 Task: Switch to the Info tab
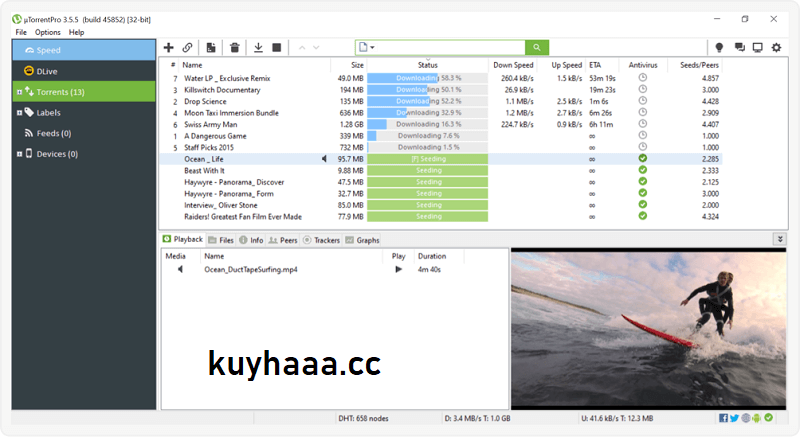tap(251, 240)
